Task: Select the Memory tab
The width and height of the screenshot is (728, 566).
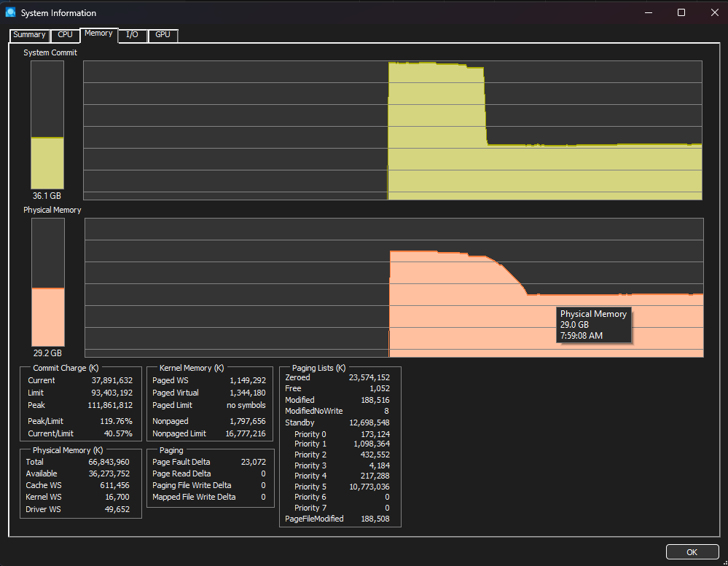Action: 98,34
